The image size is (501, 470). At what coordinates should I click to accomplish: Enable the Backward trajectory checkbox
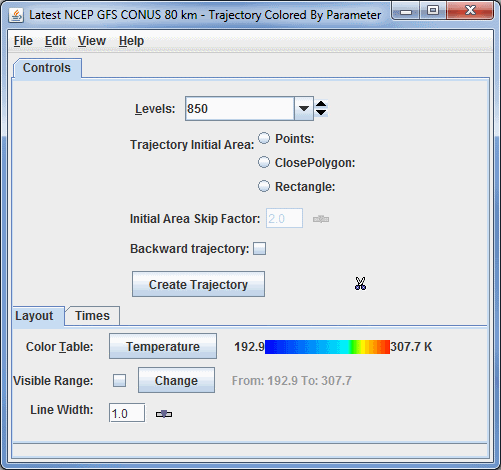point(259,249)
